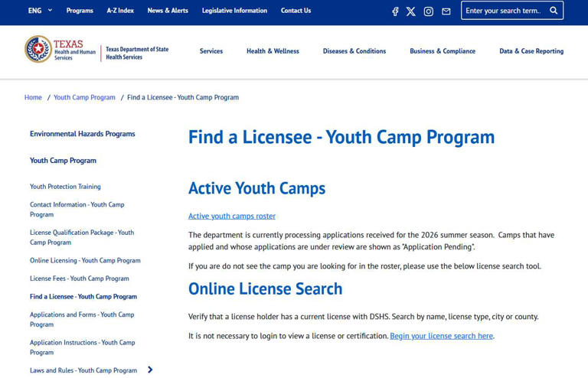Viewport: 588px width, 378px height.
Task: Click the email envelope icon
Action: click(x=446, y=11)
